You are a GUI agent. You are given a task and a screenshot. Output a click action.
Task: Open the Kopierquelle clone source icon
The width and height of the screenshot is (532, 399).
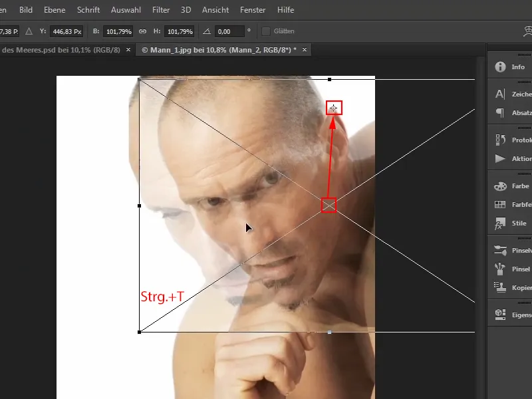[500, 287]
